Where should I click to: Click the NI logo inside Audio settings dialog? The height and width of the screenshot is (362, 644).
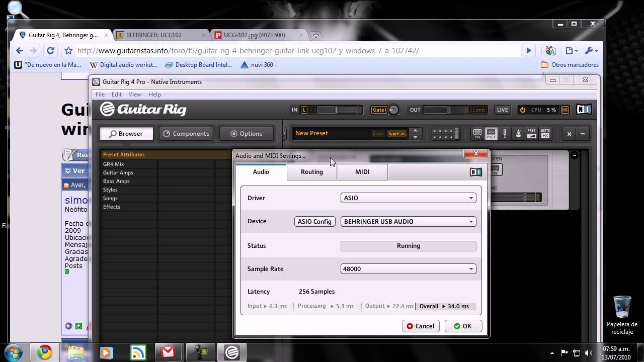475,172
